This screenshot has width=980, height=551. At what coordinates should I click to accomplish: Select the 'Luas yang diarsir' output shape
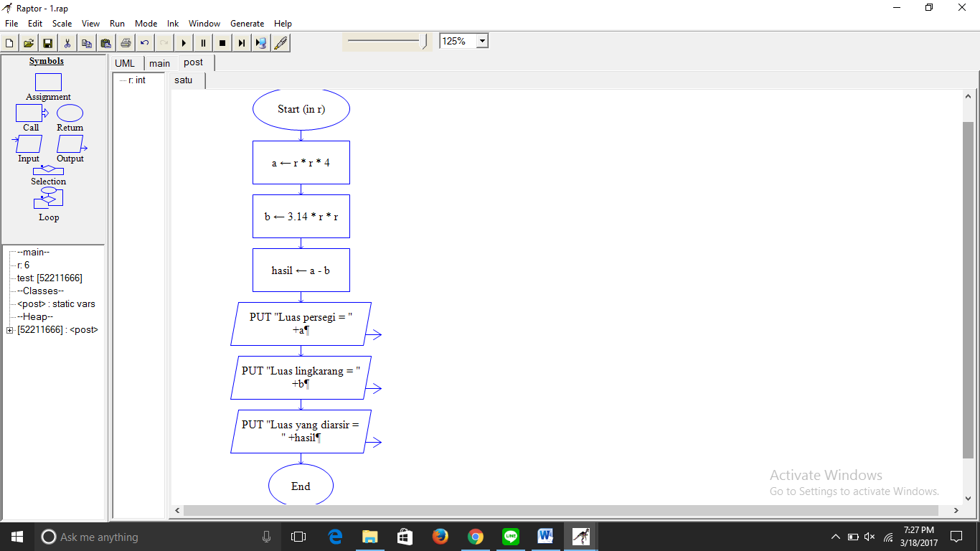301,431
